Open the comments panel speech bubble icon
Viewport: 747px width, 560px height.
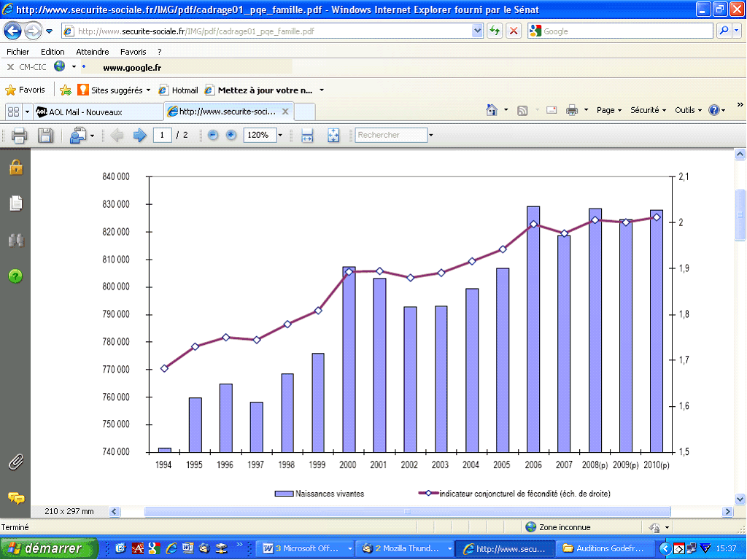click(16, 498)
